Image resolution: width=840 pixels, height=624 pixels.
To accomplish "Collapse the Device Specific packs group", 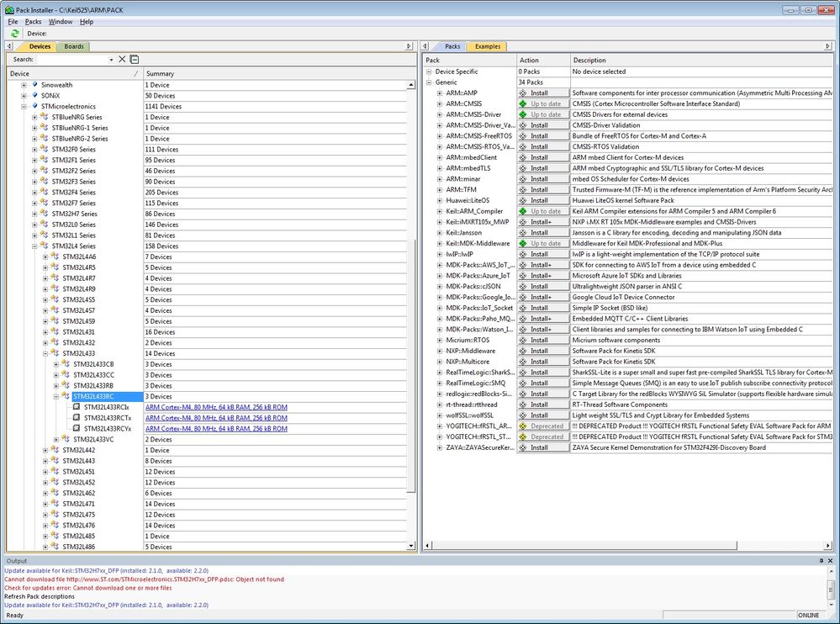I will [429, 71].
